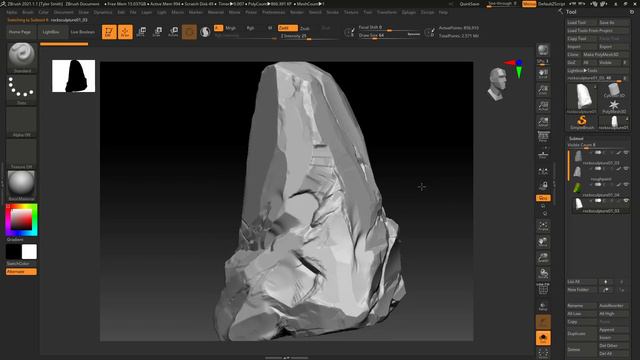This screenshot has width=640, height=360.
Task: Toggle the eye on the last subtool
Action: [x=626, y=200]
